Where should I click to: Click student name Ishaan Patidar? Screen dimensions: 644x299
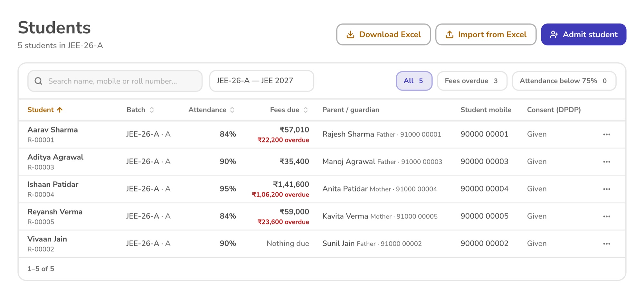(53, 184)
